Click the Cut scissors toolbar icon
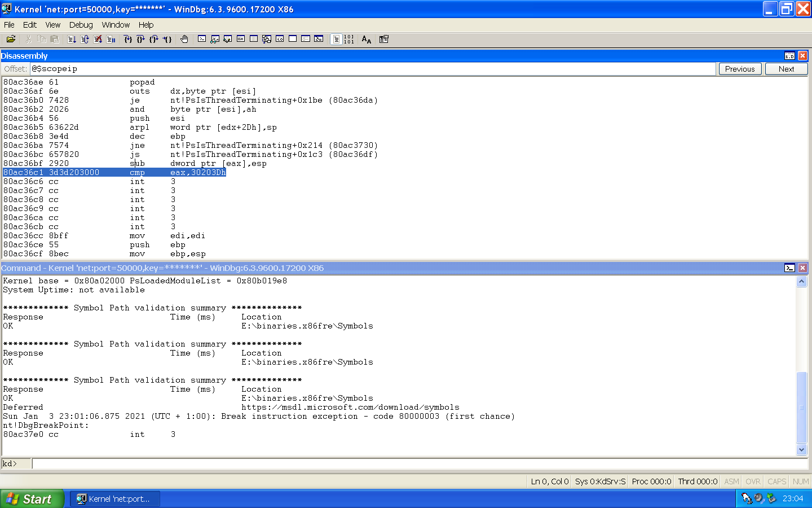812x508 pixels. pos(28,39)
